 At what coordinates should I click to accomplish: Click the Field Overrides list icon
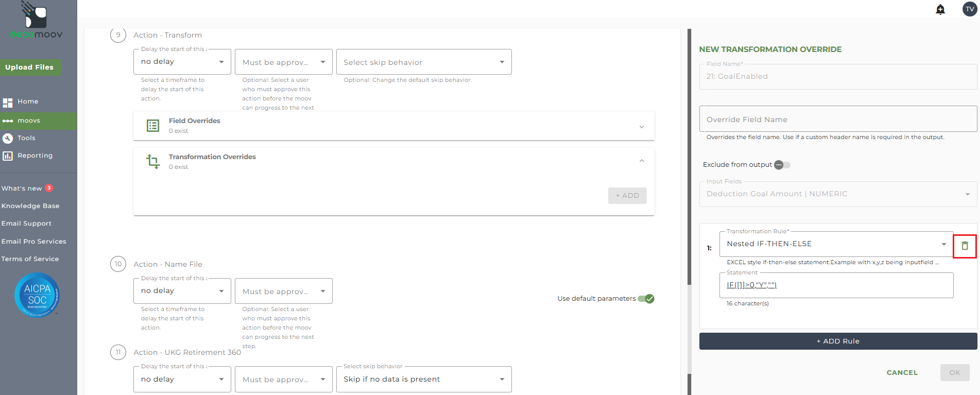tap(153, 126)
